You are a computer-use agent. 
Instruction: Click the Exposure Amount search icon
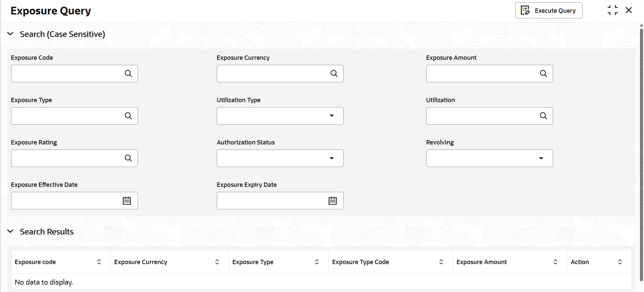click(x=543, y=74)
